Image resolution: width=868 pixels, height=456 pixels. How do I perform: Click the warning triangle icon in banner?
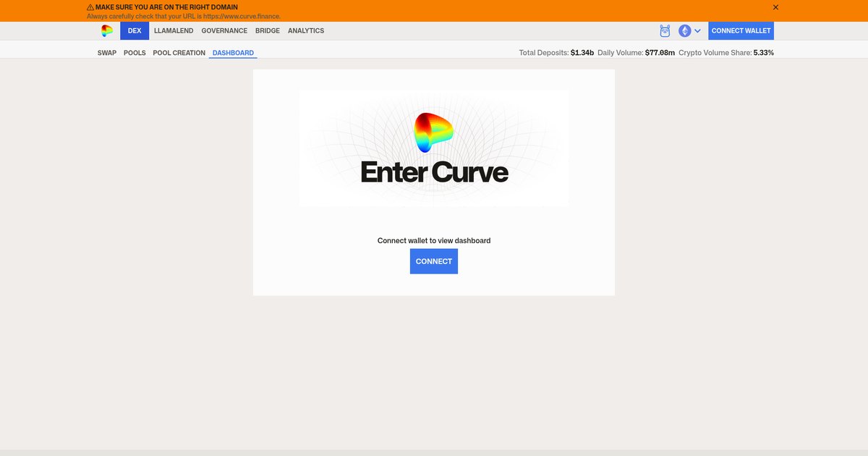click(90, 7)
